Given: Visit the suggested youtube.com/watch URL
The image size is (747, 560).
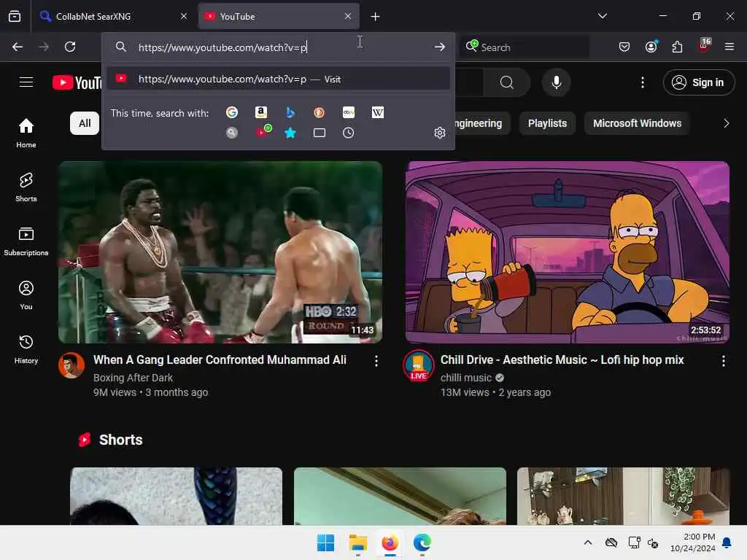Looking at the screenshot, I should (278, 79).
